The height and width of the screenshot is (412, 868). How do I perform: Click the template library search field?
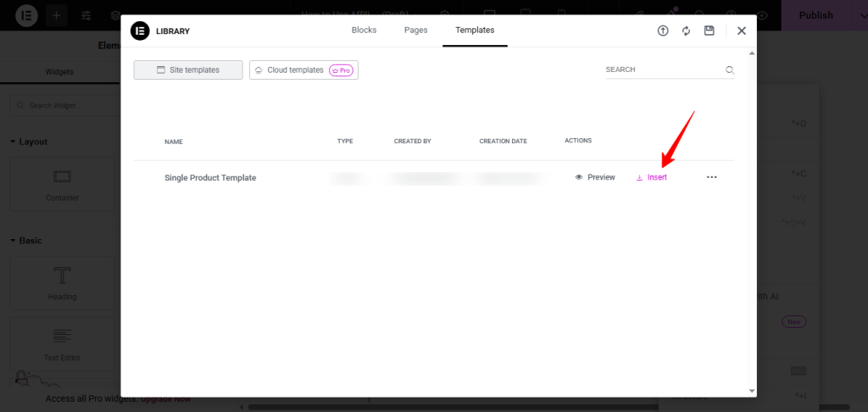(661, 70)
